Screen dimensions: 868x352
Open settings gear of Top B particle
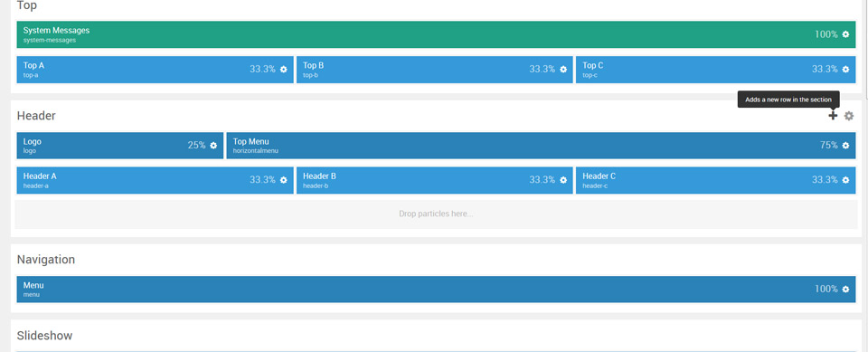pos(563,70)
